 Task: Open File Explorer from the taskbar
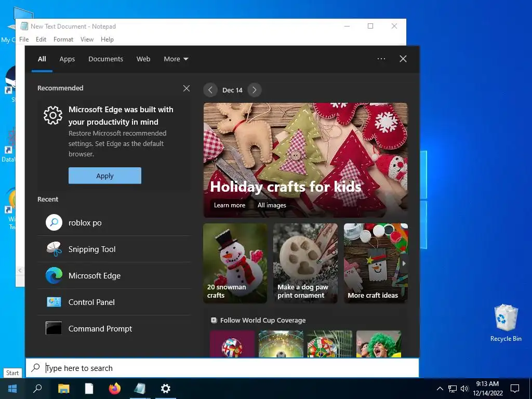(63, 389)
